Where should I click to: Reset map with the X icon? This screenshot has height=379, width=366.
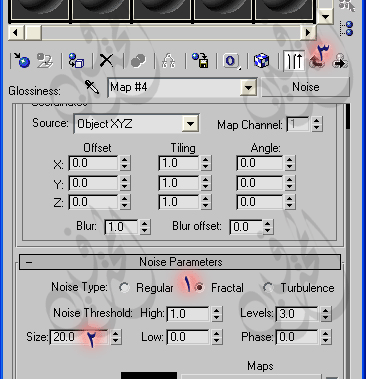[106, 61]
